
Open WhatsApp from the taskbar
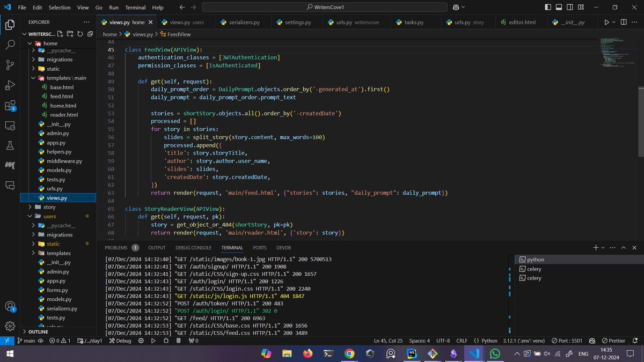click(495, 353)
